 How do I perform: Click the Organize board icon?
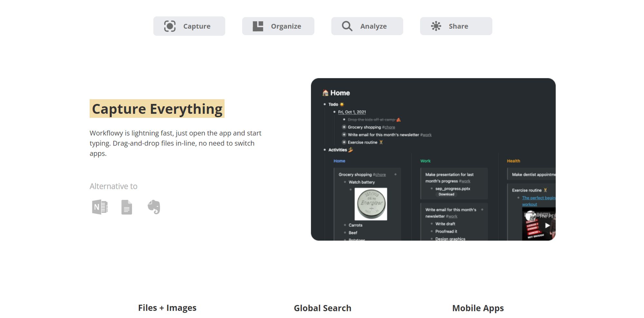tap(258, 26)
